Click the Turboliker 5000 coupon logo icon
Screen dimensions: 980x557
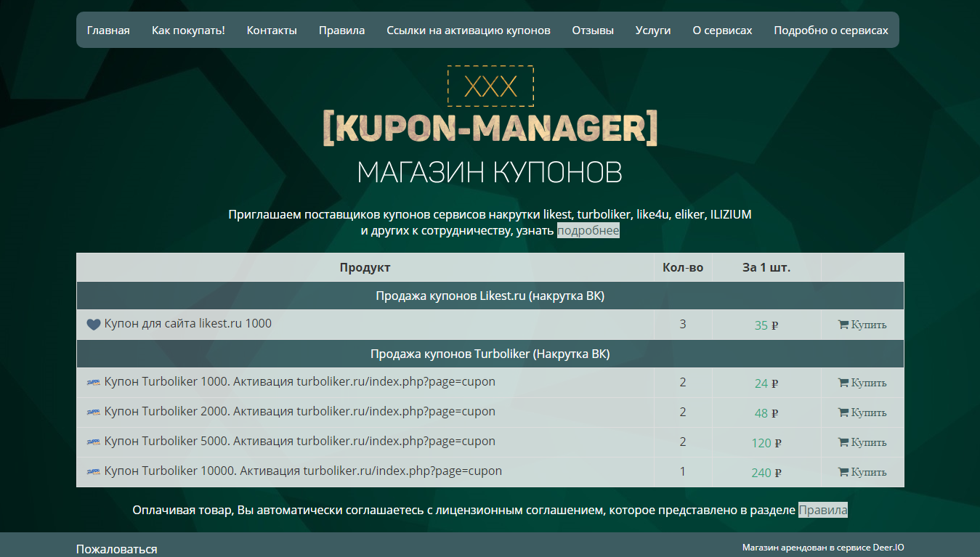pos(94,442)
